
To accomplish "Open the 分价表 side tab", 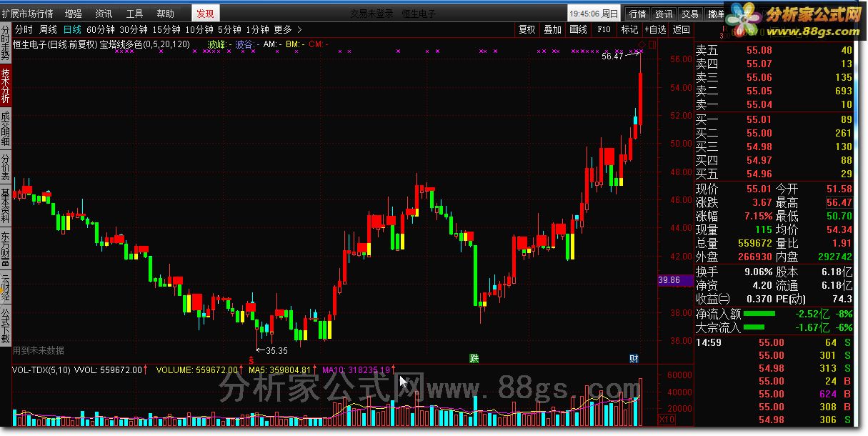I will pos(6,167).
